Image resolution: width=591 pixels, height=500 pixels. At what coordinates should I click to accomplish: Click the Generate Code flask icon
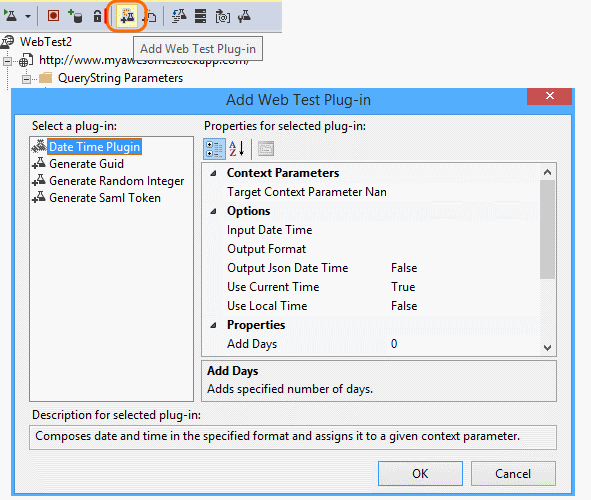coord(179,16)
